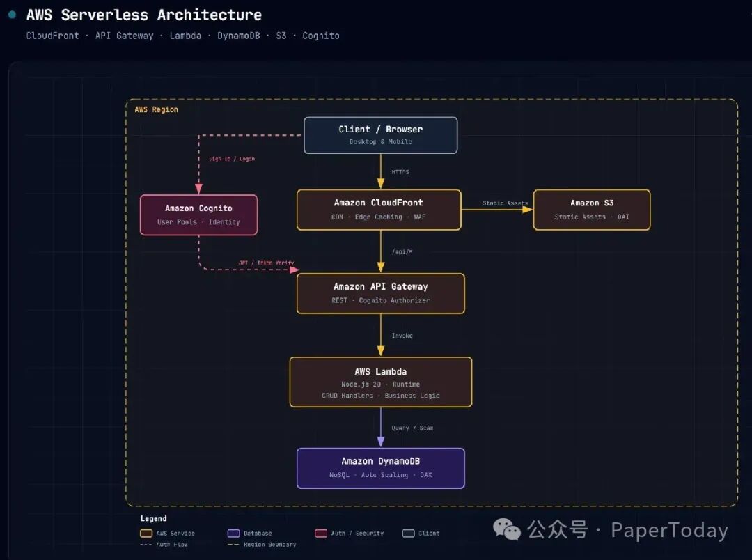This screenshot has height=560, width=752.
Task: Click the Amazon S3 node
Action: (x=592, y=210)
